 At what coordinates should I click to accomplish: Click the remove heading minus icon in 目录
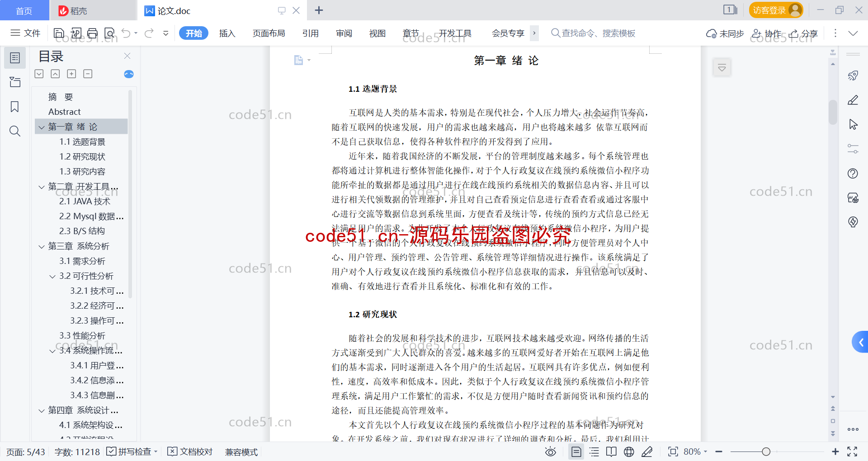pos(88,74)
